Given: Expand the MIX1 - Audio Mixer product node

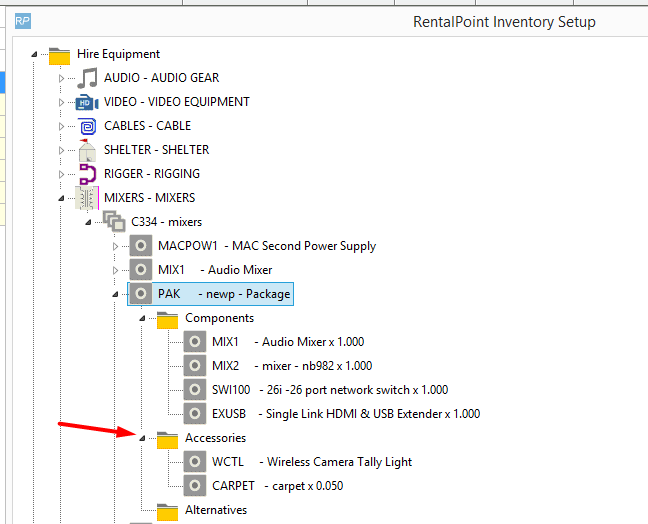Looking at the screenshot, I should tap(115, 270).
